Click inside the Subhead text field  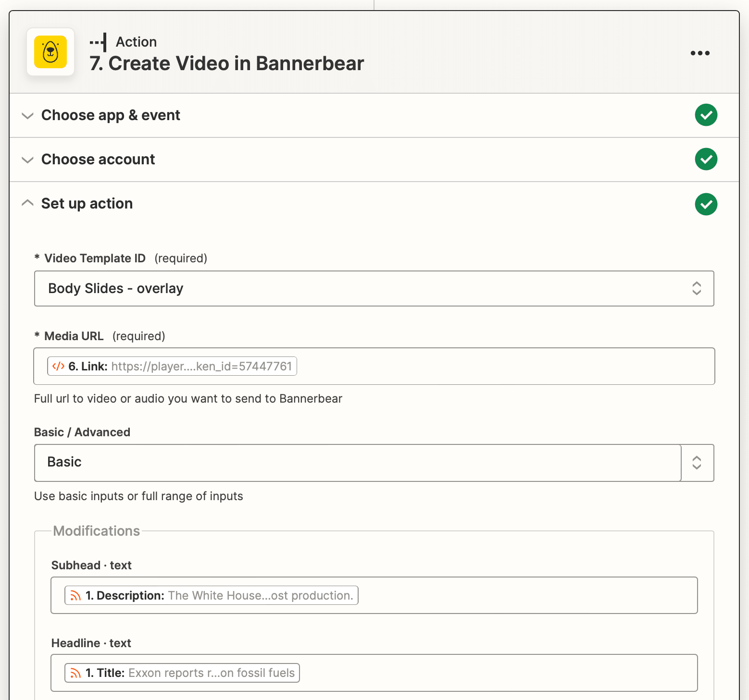coord(374,595)
